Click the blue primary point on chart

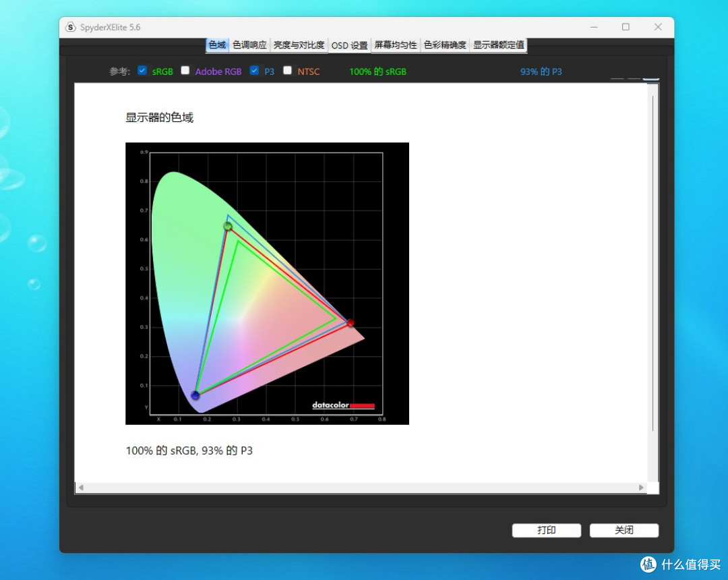click(x=195, y=395)
